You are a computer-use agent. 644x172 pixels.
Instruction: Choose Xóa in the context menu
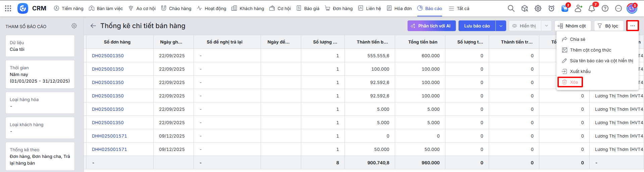(x=574, y=82)
